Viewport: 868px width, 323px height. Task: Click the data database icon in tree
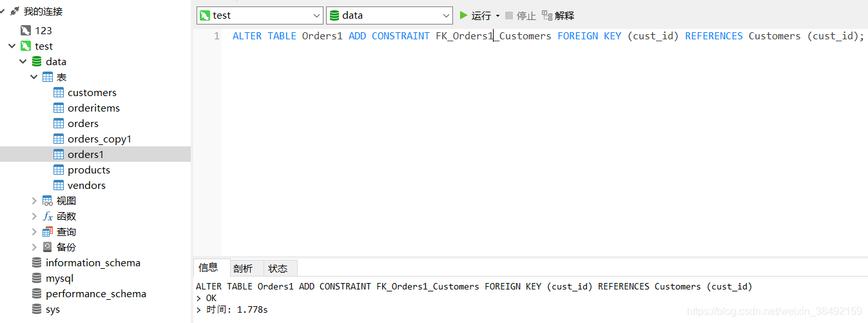click(37, 61)
